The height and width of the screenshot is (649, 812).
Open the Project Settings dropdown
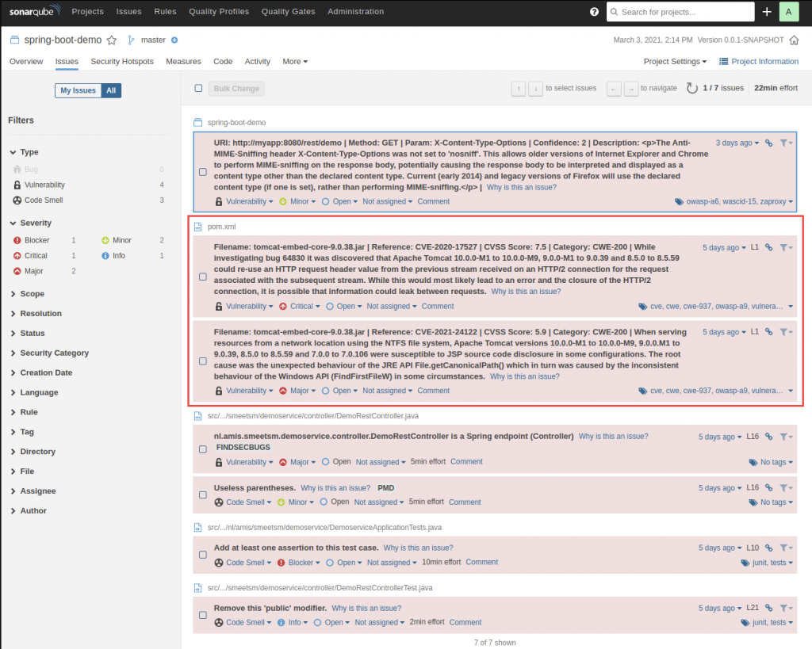coord(675,61)
